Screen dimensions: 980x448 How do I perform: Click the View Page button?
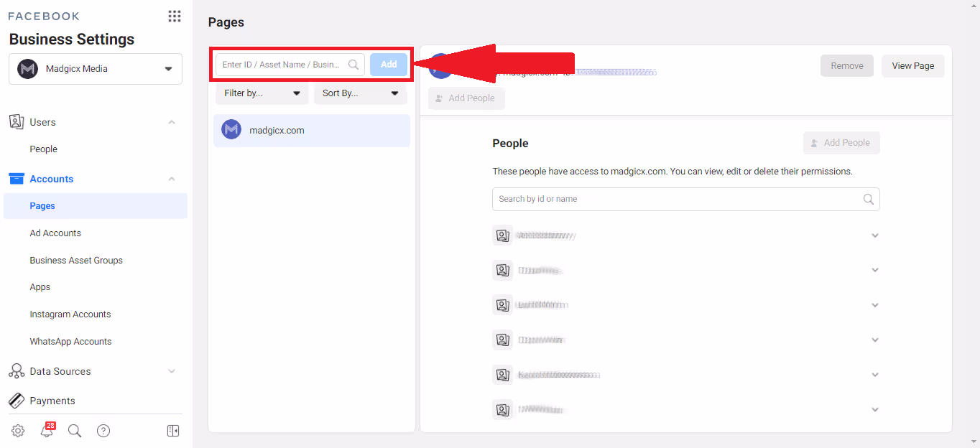pyautogui.click(x=913, y=65)
